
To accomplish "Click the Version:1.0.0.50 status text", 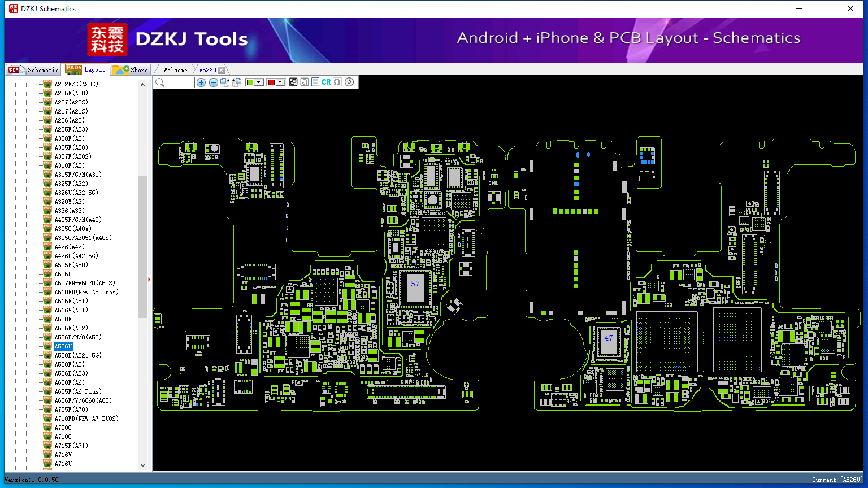I will 32,480.
